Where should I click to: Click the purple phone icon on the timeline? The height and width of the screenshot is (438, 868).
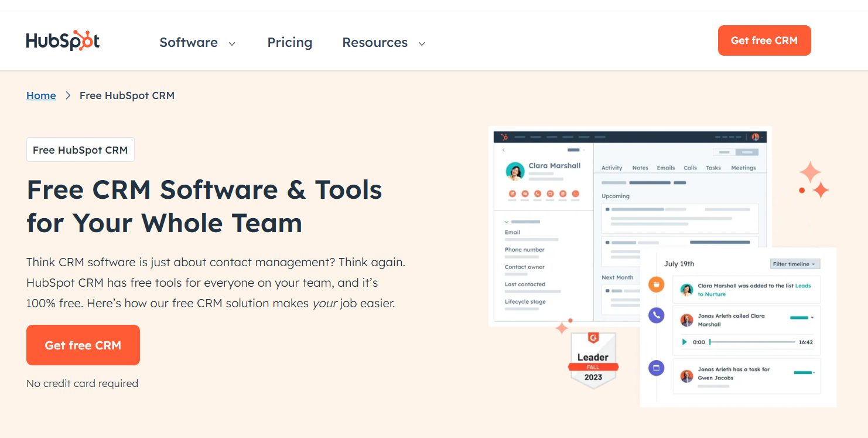(x=657, y=315)
